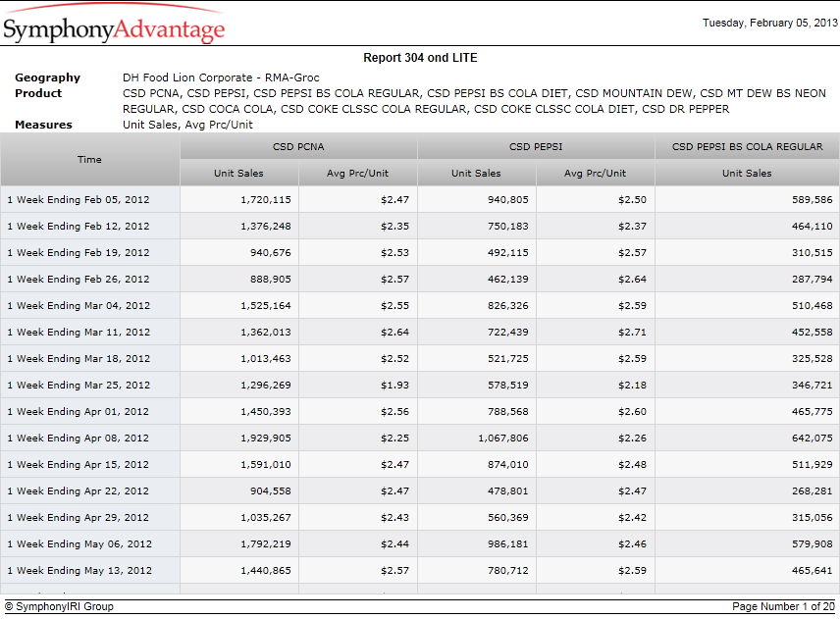The width and height of the screenshot is (840, 619).
Task: Select the 1,035,267 cell
Action: (238, 518)
